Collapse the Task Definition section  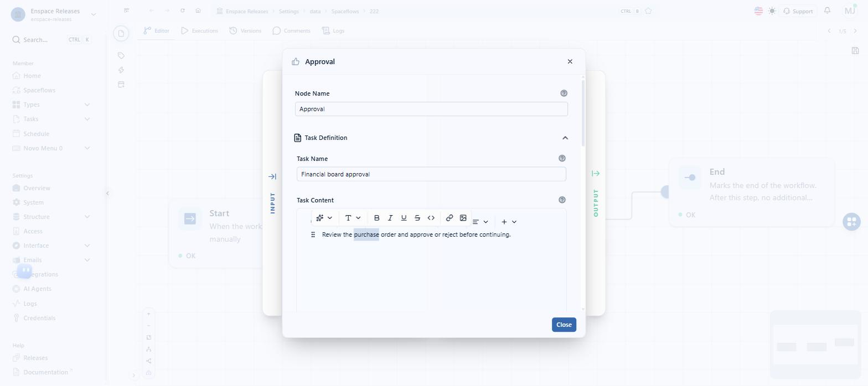[x=565, y=138]
